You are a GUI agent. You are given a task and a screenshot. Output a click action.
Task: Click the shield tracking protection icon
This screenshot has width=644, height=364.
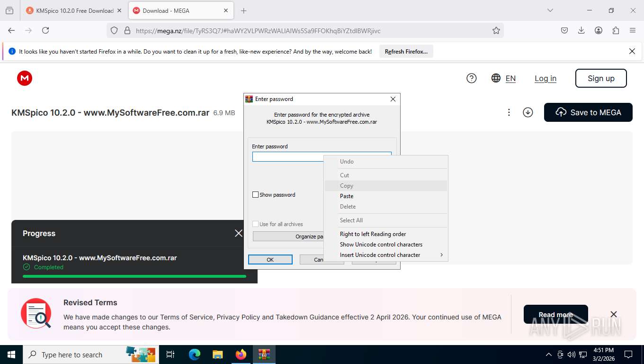click(114, 30)
